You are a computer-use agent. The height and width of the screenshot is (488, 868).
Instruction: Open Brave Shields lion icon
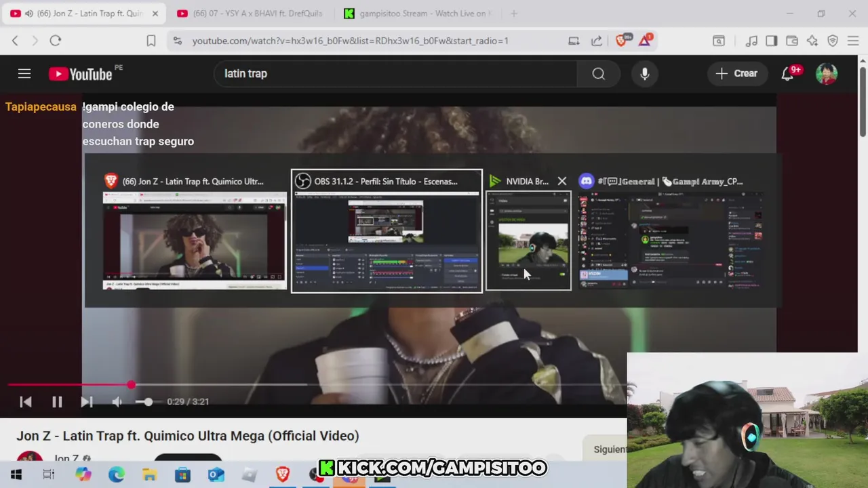621,41
